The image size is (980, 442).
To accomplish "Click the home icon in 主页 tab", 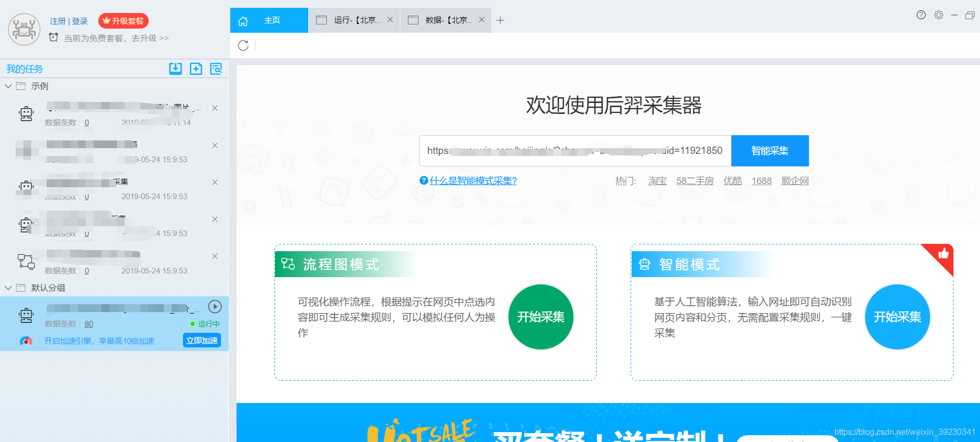I will (243, 21).
